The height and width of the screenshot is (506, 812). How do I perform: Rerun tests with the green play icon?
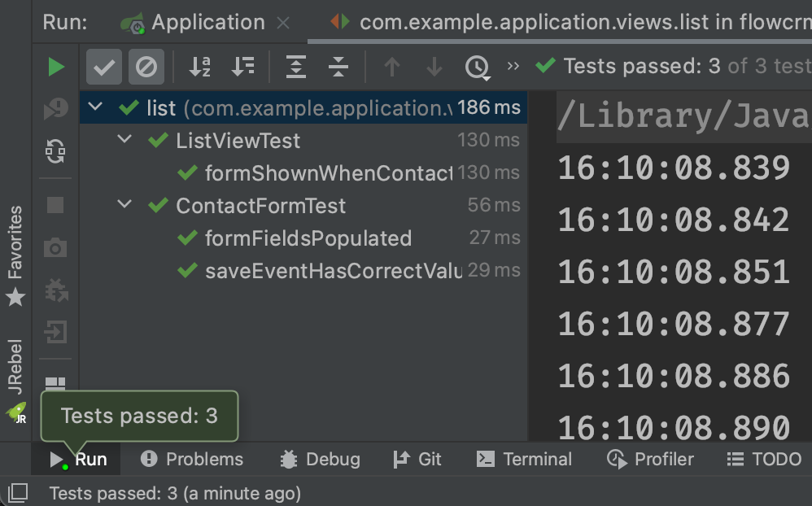pos(56,67)
